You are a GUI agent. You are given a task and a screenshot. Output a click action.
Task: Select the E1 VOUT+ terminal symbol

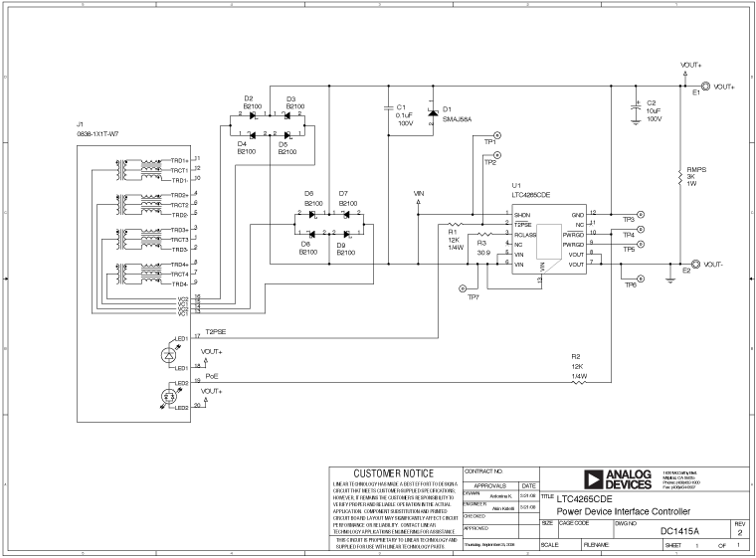click(705, 87)
